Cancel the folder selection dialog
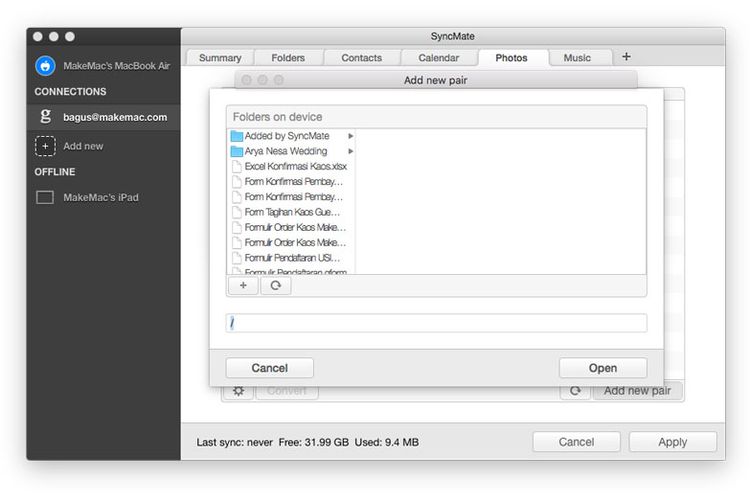 (x=270, y=368)
